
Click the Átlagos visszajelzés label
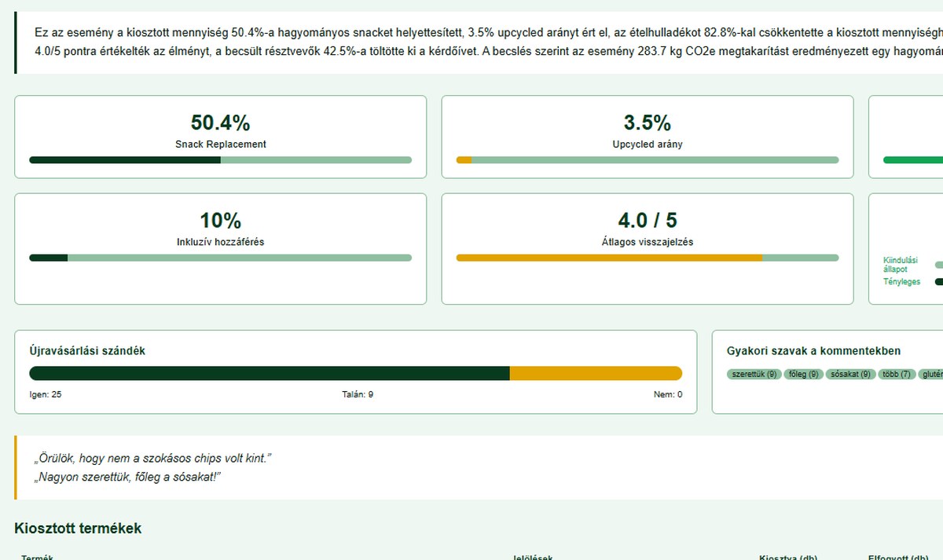(x=648, y=242)
